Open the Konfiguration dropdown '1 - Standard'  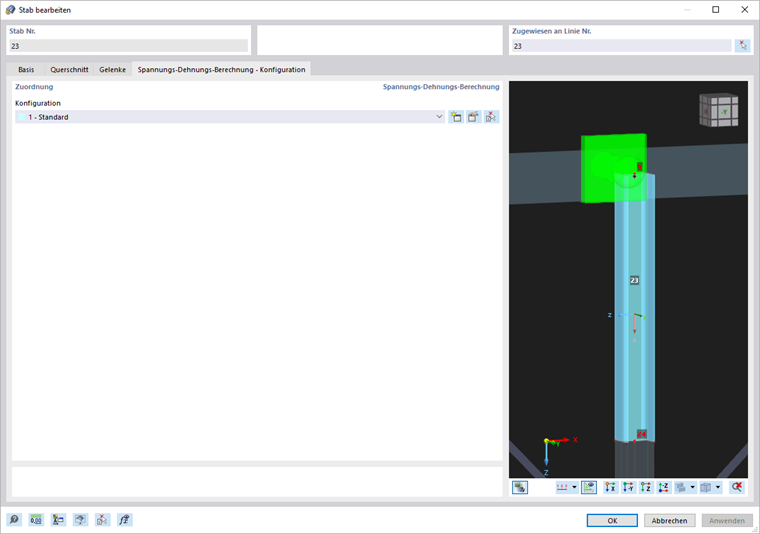tap(230, 117)
